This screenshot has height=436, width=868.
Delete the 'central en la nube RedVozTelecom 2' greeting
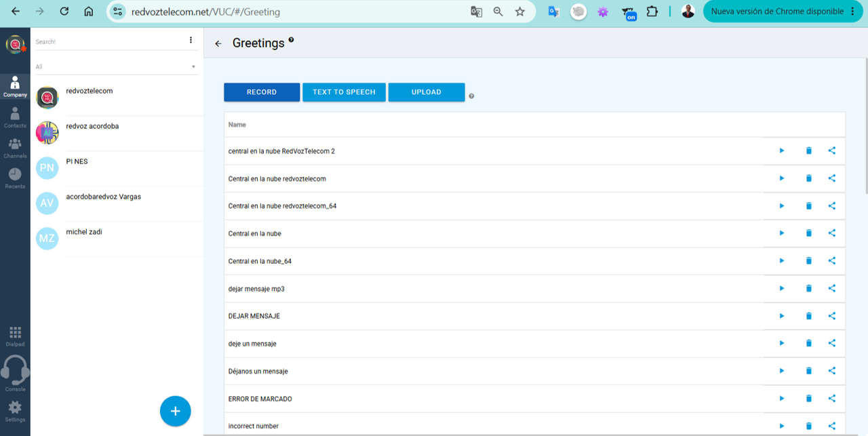808,151
